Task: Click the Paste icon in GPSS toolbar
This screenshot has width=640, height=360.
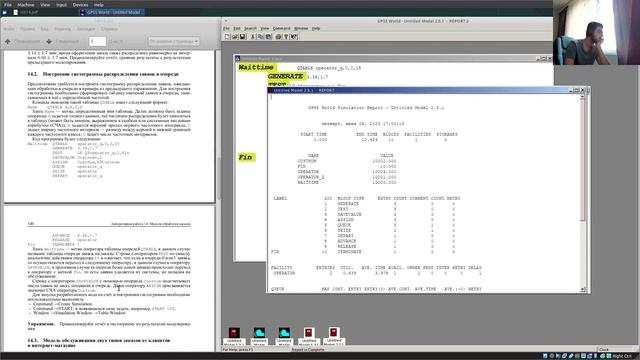Action: point(268,37)
